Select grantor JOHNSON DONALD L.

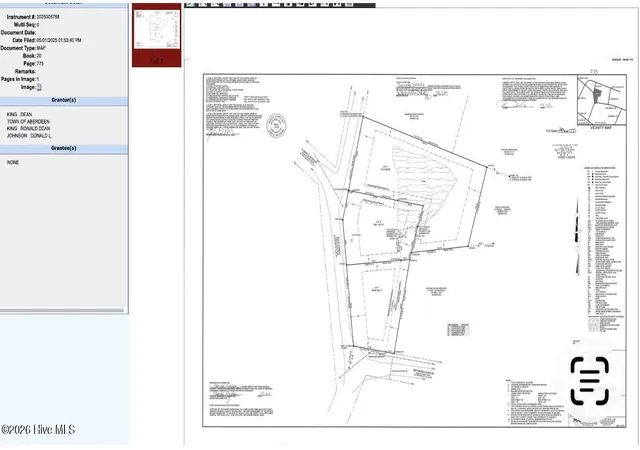coord(29,136)
